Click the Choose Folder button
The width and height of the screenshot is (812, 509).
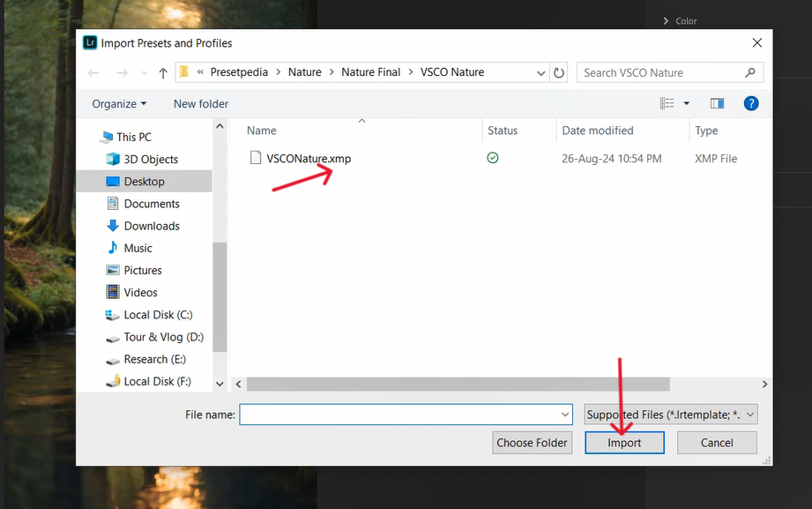click(x=533, y=443)
